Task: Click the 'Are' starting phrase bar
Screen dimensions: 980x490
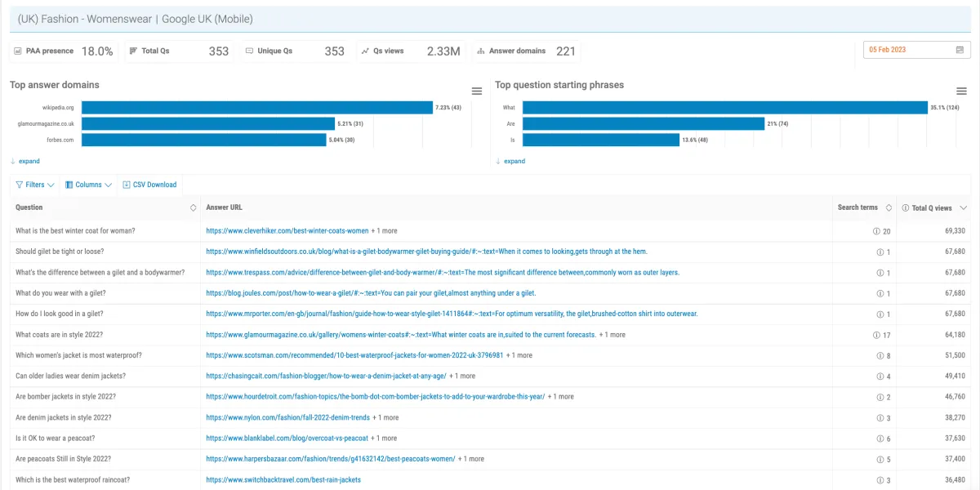Action: point(644,123)
